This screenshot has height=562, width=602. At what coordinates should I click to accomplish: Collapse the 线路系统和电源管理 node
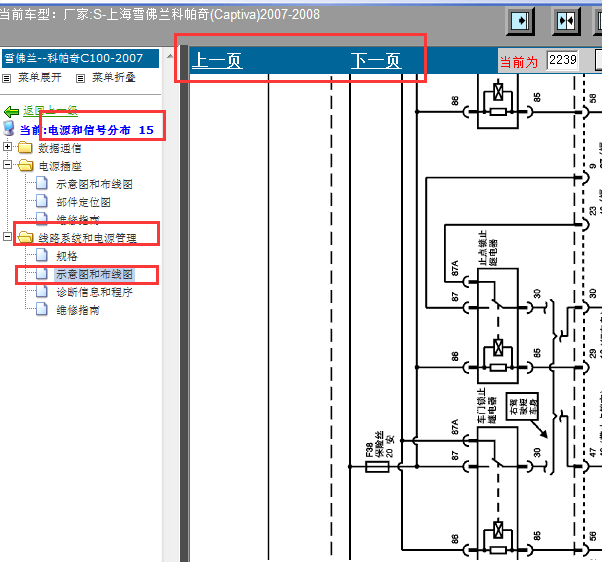pyautogui.click(x=7, y=236)
